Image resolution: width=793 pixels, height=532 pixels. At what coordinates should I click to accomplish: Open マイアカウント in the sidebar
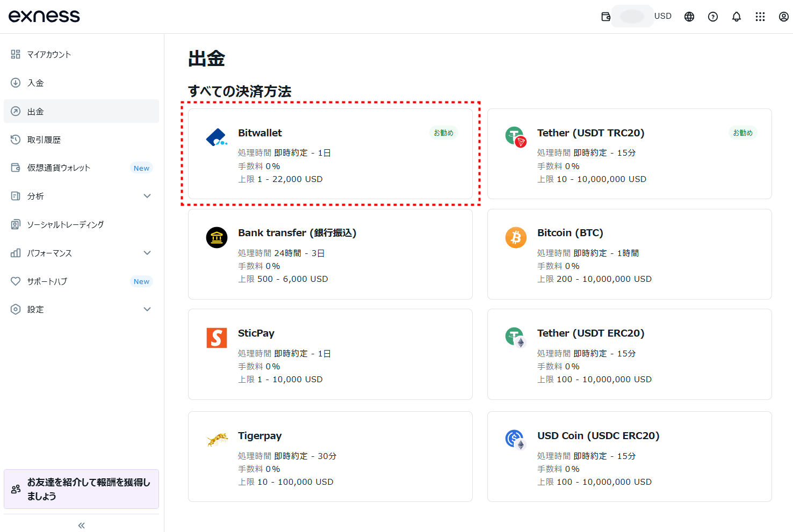pos(81,54)
